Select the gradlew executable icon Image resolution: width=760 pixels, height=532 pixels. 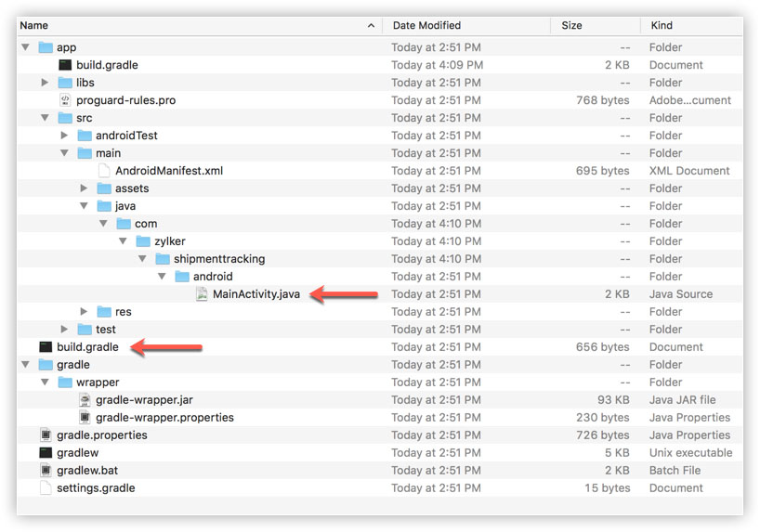(46, 452)
